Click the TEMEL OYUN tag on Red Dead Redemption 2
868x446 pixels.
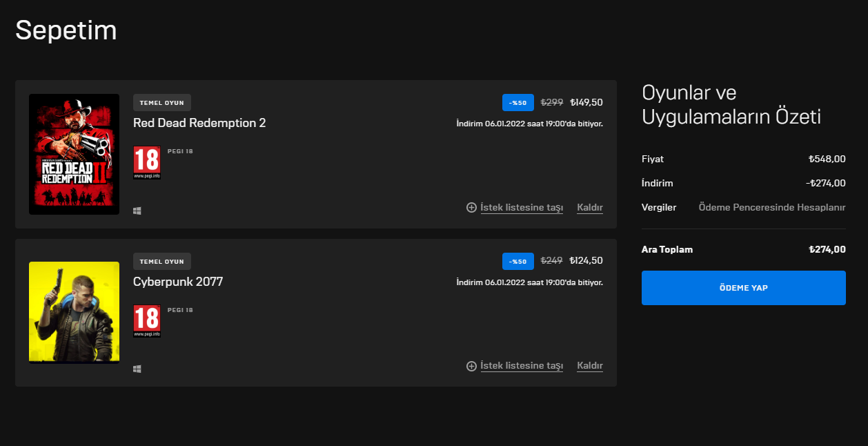click(x=162, y=102)
